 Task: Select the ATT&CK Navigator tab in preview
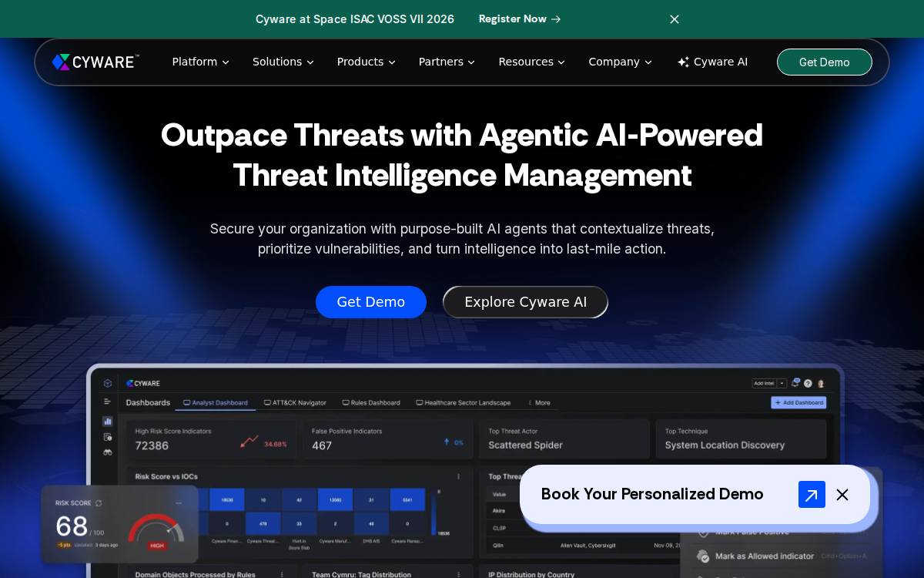pos(295,402)
